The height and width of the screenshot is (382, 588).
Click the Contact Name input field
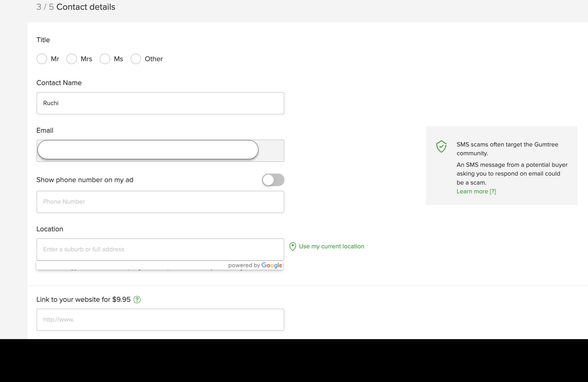coord(160,103)
